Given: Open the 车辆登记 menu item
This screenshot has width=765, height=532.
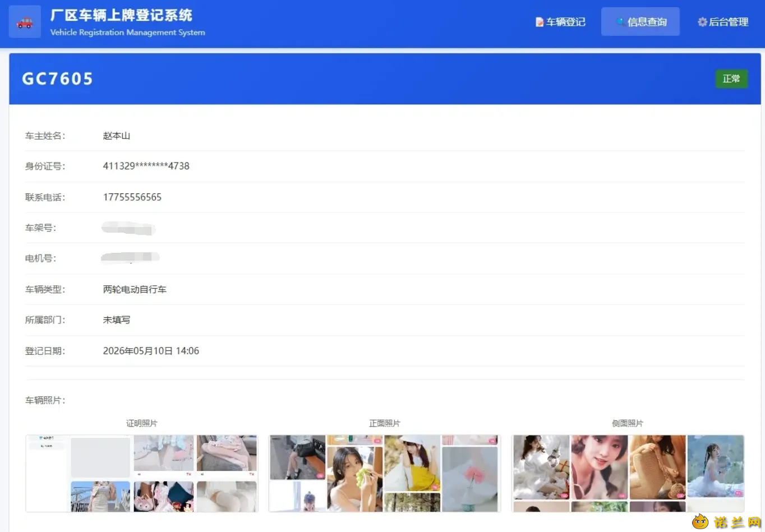Looking at the screenshot, I should [560, 22].
